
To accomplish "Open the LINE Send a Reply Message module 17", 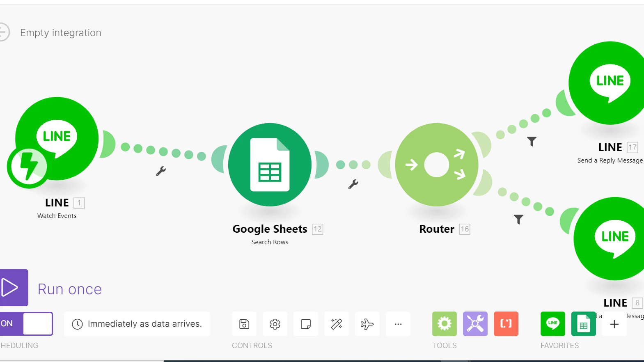I will tap(607, 83).
